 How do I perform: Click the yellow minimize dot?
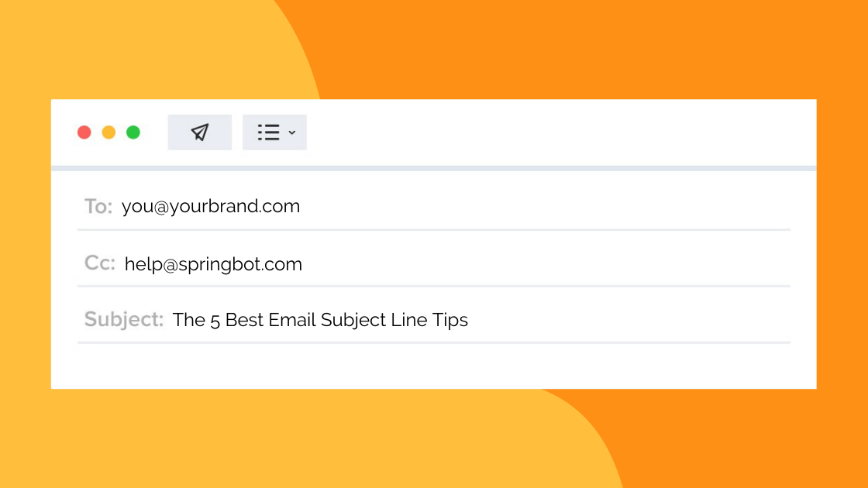click(108, 132)
